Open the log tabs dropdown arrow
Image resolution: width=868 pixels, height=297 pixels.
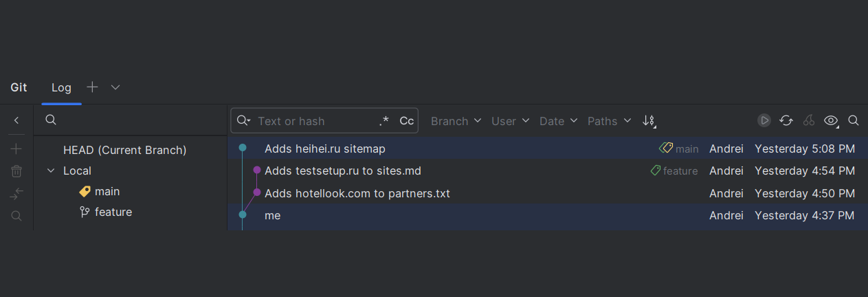pyautogui.click(x=115, y=87)
